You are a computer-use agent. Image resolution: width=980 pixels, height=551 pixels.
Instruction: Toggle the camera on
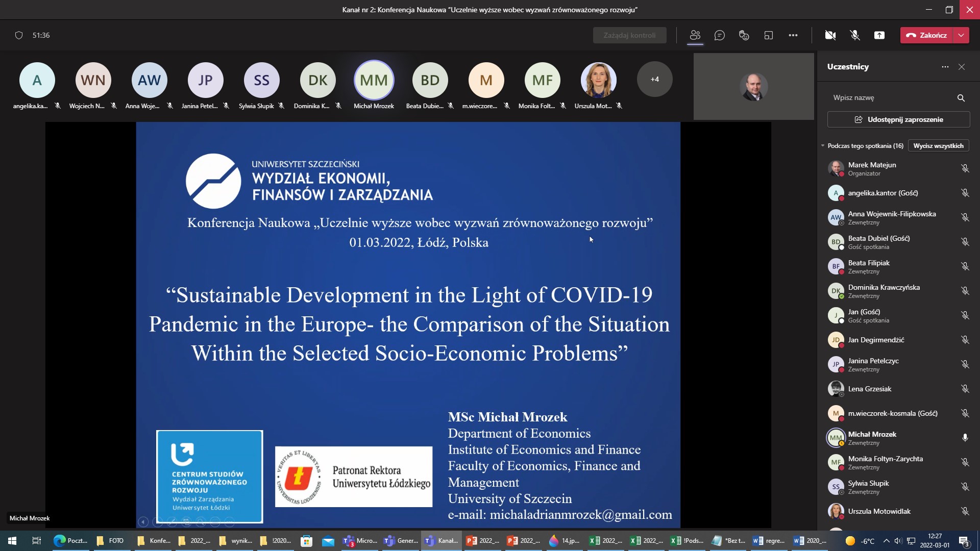tap(830, 35)
